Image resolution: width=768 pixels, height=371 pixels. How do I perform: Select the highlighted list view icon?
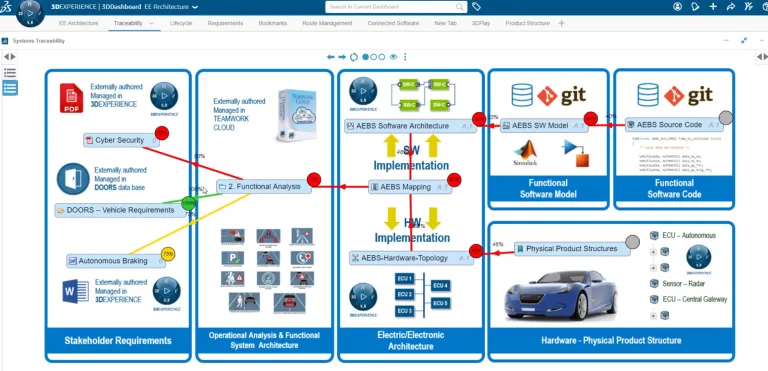pos(10,88)
